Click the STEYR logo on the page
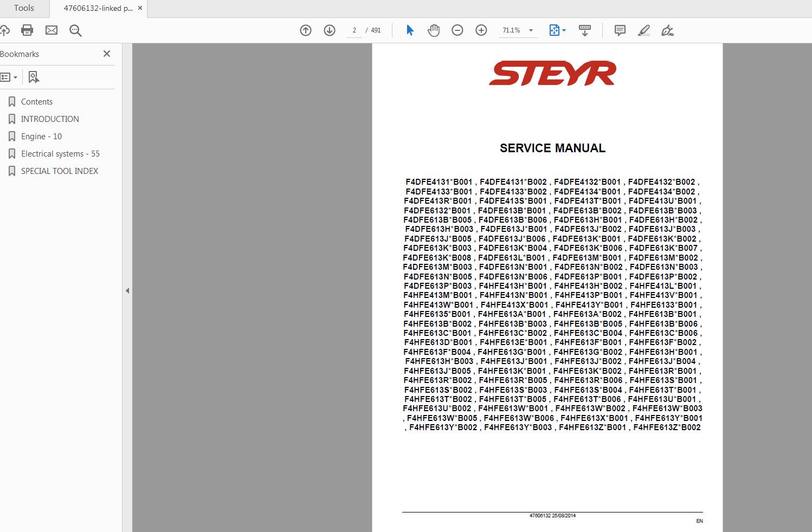This screenshot has height=532, width=812. tap(552, 74)
